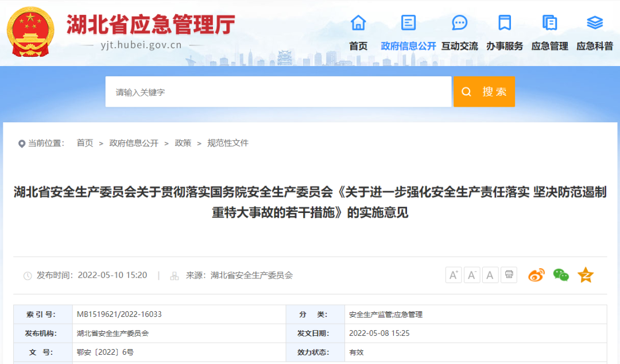The width and height of the screenshot is (620, 364).
Task: Open 规范性文件 breadcrumb link
Action: (228, 143)
